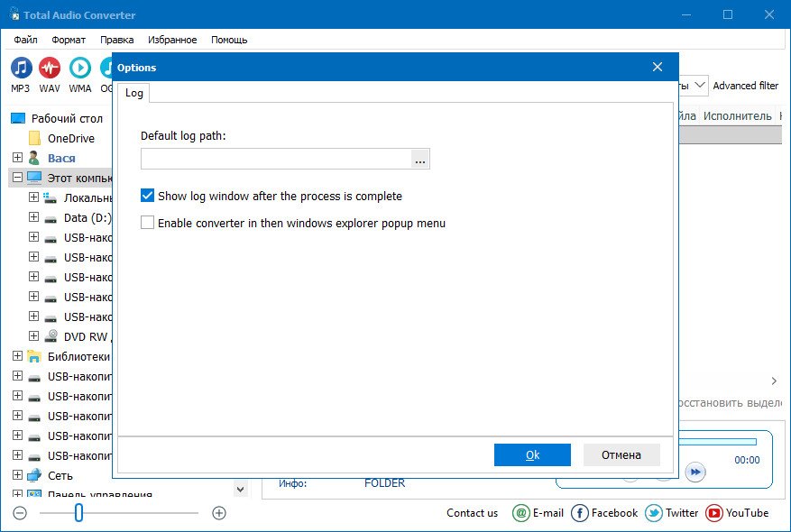Click the Twitter bird icon
Viewport: 791px width, 532px height.
[x=654, y=513]
